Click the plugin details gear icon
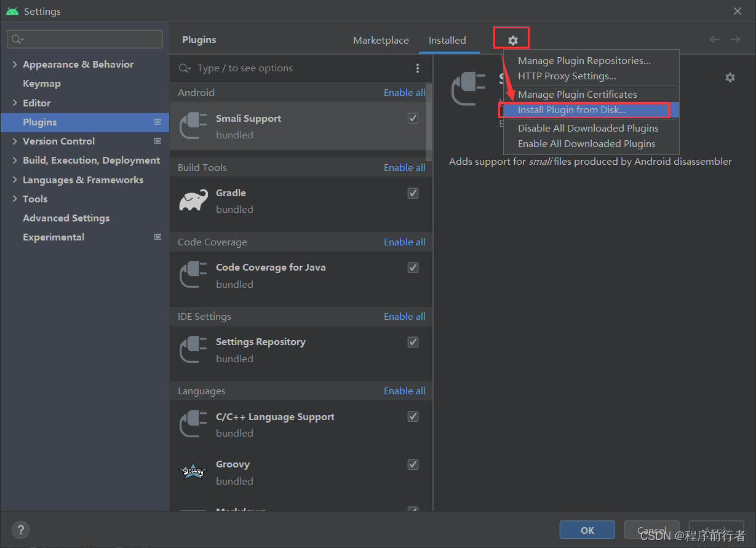Screen dimensions: 756x548 point(730,77)
